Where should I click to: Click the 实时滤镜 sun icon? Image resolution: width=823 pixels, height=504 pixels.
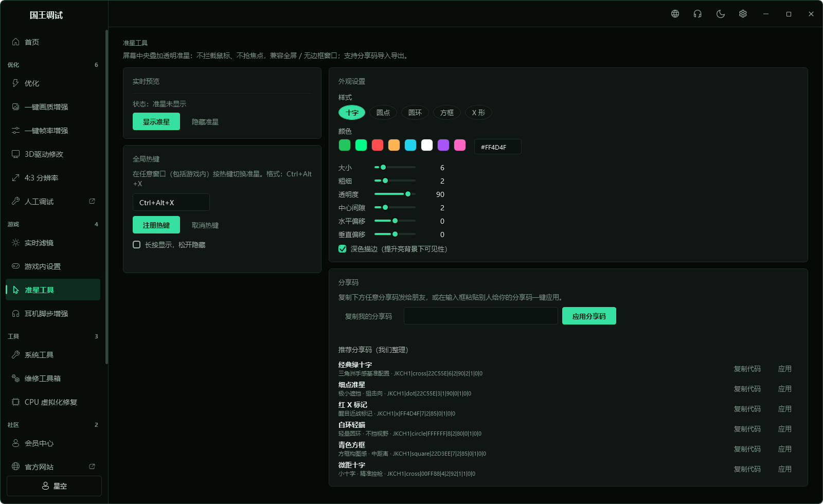coord(15,243)
